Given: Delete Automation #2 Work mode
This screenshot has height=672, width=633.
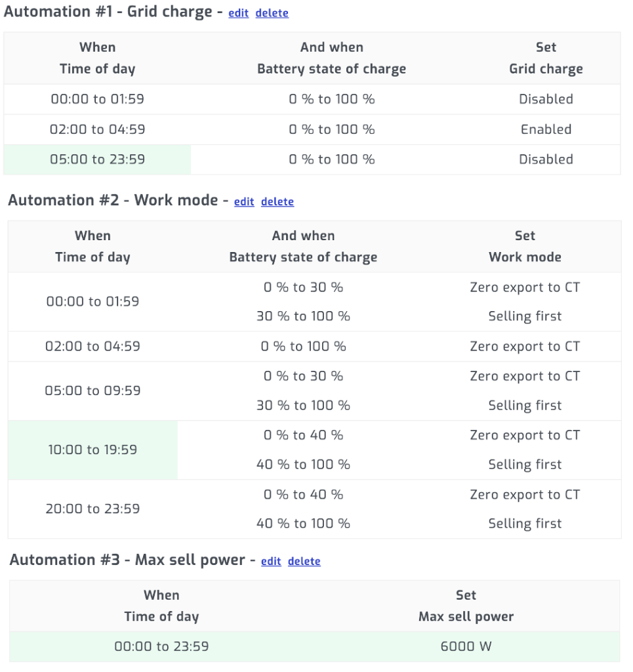Looking at the screenshot, I should coord(277,201).
